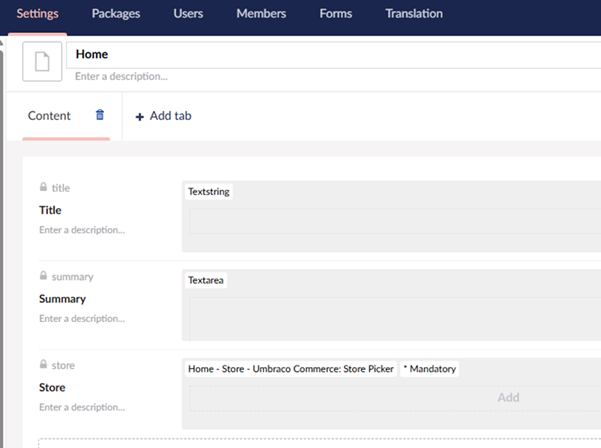Unlock the store alias lock icon

(43, 366)
